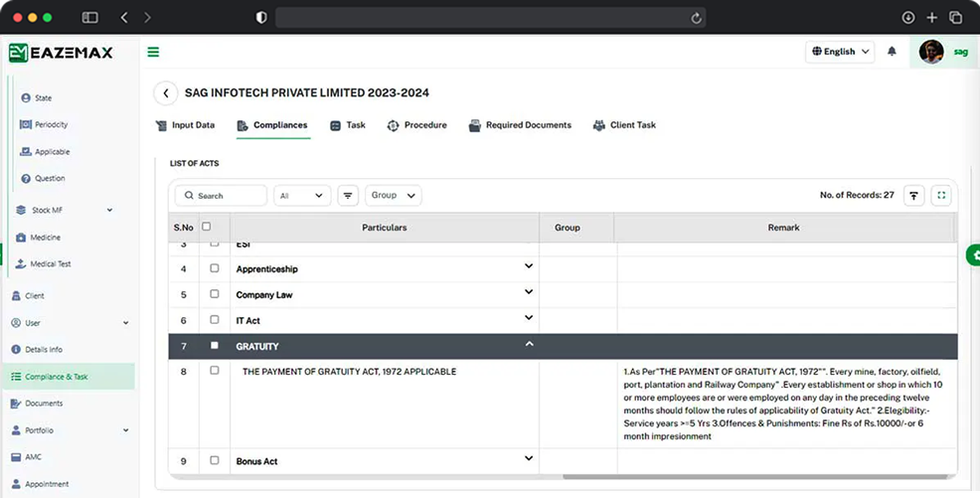980x498 pixels.
Task: Switch to the Task tab
Action: [x=348, y=125]
